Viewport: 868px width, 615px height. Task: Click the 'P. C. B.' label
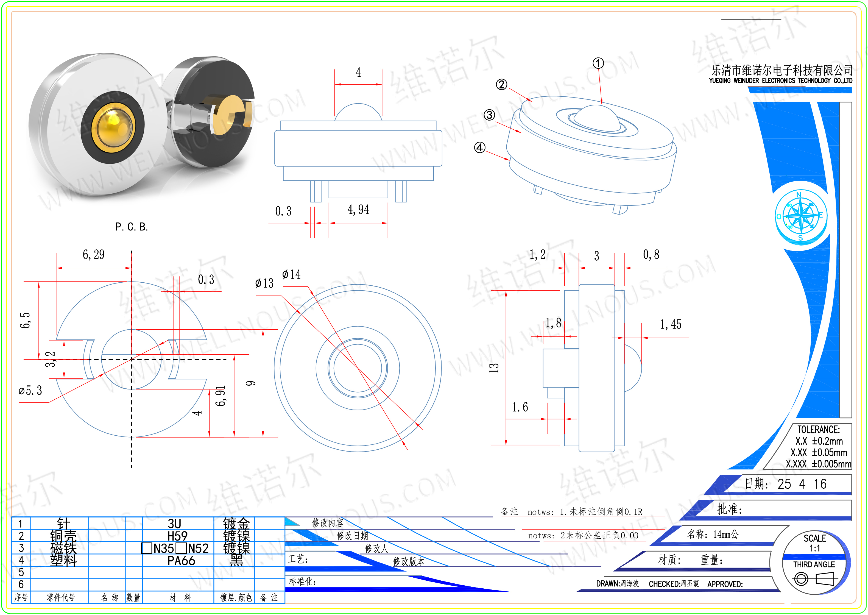tap(131, 227)
